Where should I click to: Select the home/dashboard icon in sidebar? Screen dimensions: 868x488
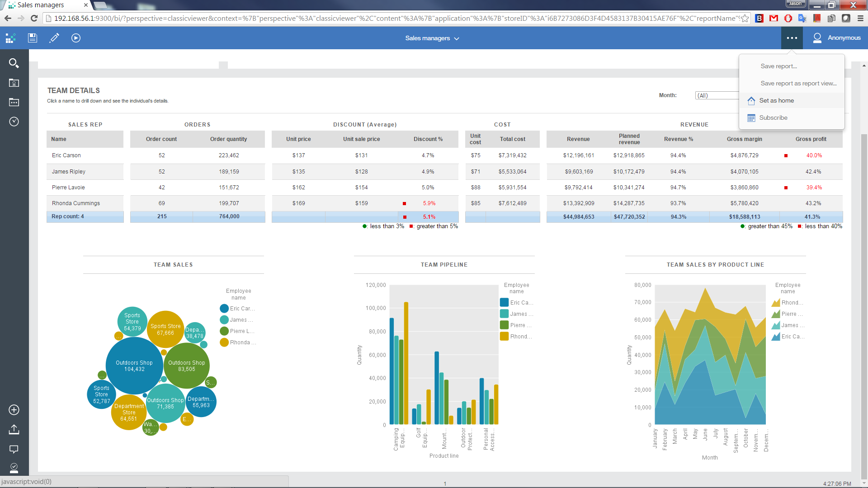tap(12, 38)
